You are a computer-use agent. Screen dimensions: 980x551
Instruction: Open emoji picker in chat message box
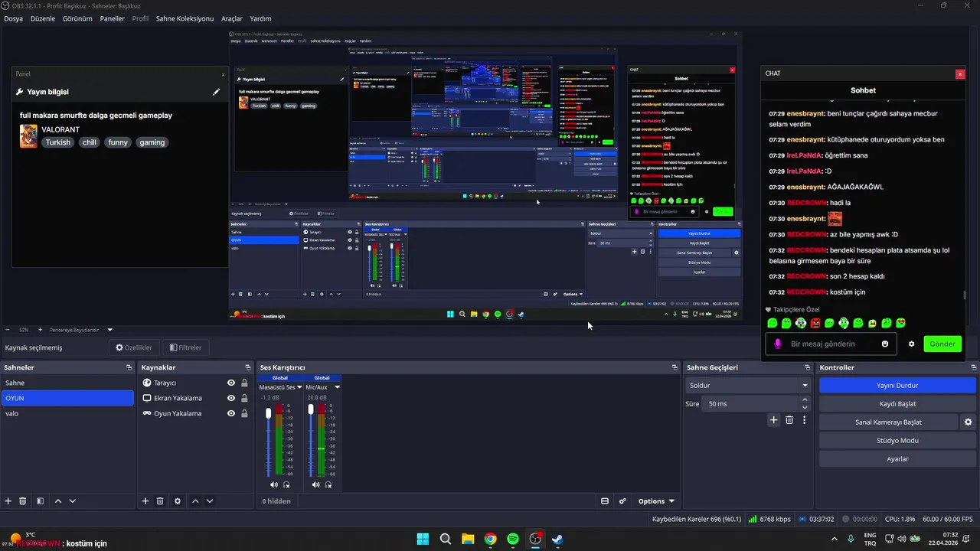click(885, 344)
